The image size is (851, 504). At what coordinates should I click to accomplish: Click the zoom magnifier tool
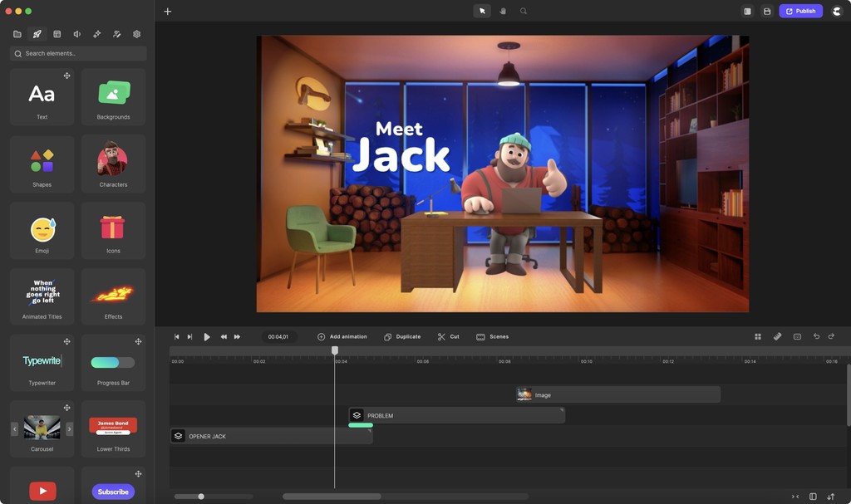click(x=524, y=11)
